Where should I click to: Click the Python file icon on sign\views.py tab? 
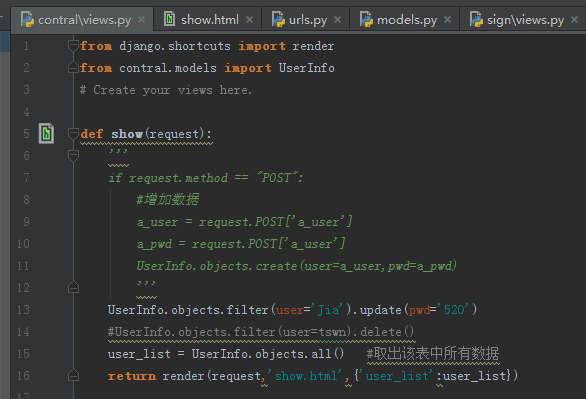(476, 19)
